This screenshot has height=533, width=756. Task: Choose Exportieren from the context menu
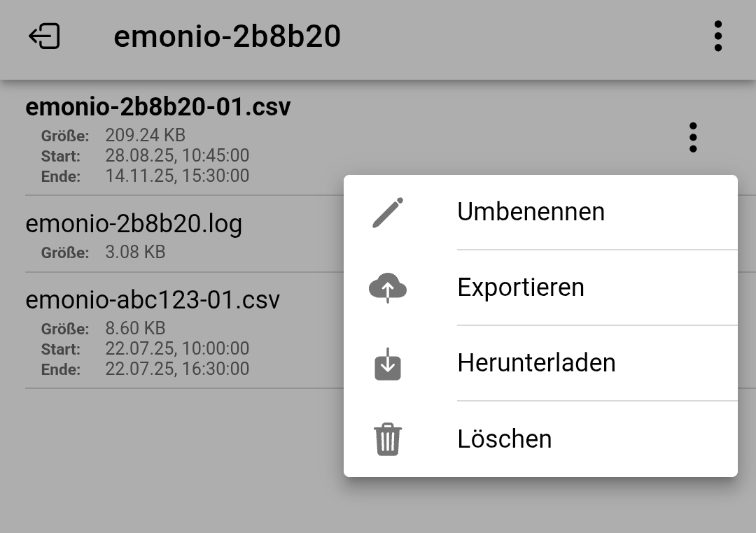(x=520, y=287)
